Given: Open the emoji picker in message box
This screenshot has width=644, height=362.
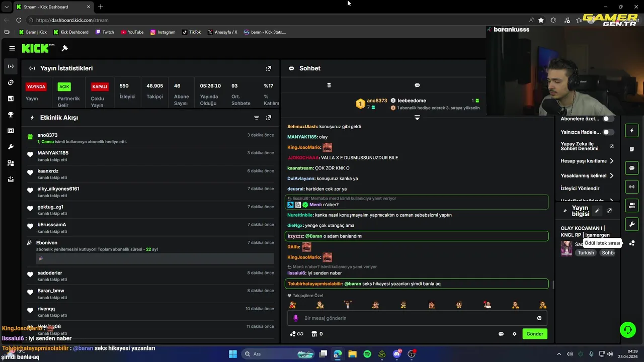Looking at the screenshot, I should pyautogui.click(x=539, y=318).
